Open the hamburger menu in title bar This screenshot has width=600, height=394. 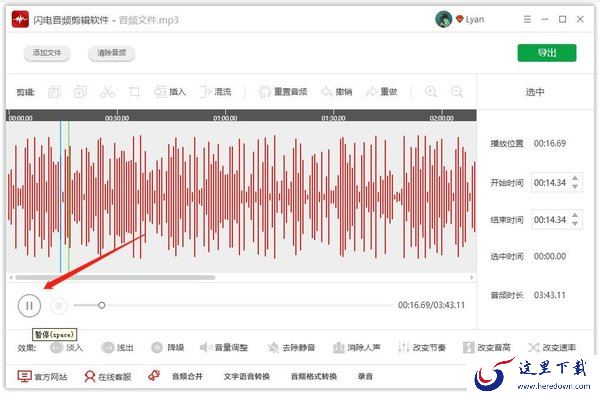tap(527, 19)
